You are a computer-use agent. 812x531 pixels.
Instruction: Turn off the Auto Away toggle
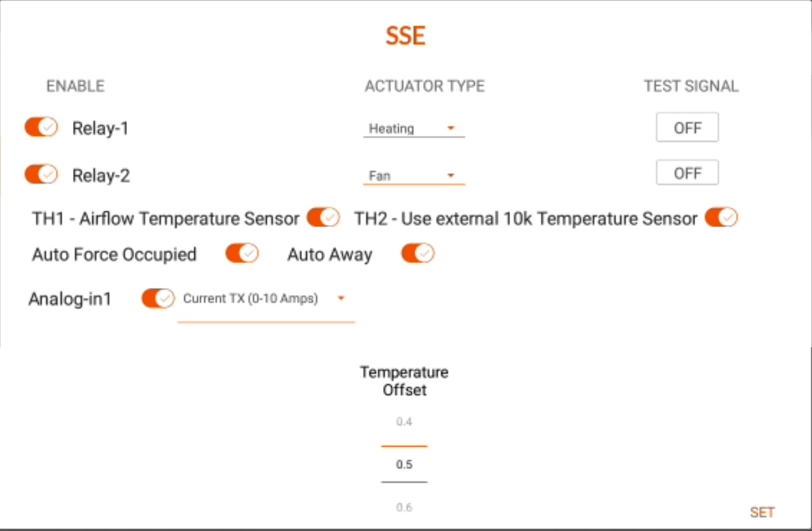(418, 254)
